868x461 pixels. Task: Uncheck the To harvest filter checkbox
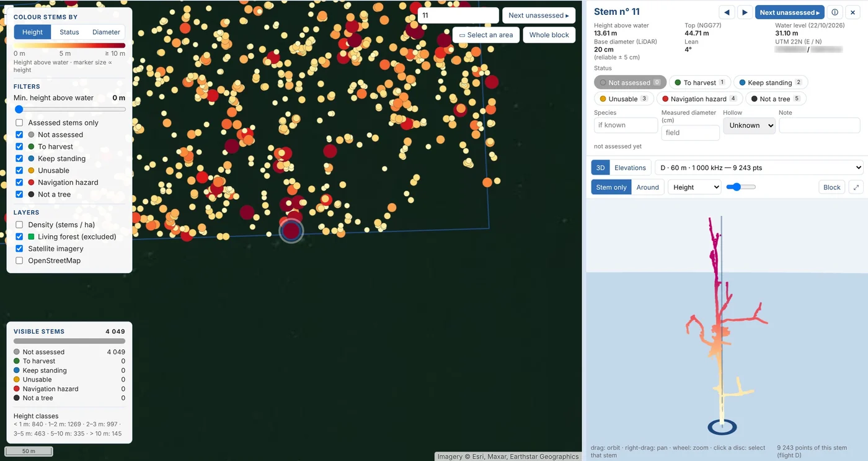pyautogui.click(x=19, y=146)
